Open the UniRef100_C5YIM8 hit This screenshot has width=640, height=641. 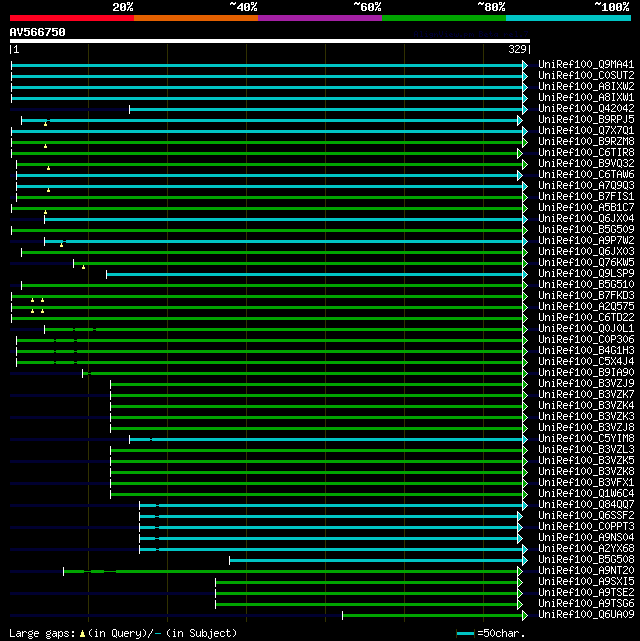point(586,438)
